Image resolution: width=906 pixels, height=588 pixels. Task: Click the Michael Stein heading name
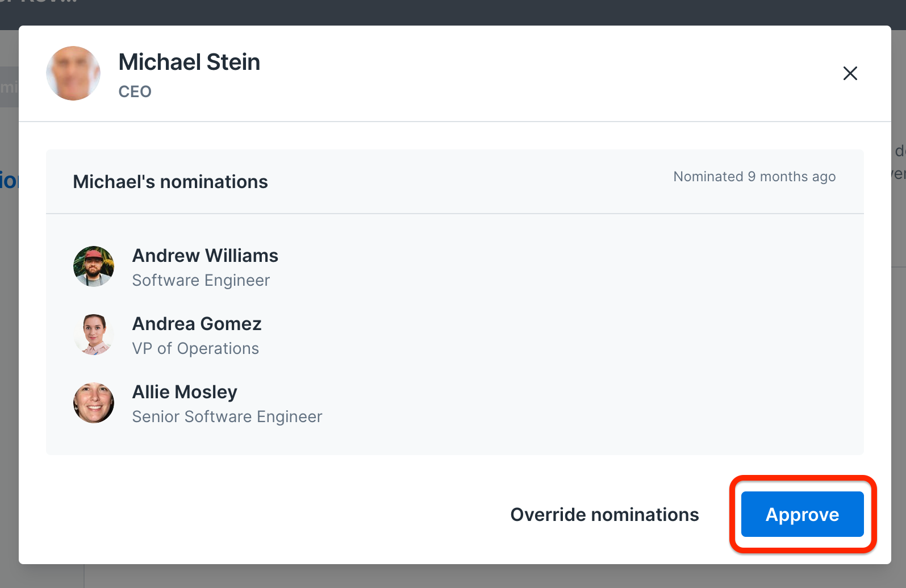[189, 62]
